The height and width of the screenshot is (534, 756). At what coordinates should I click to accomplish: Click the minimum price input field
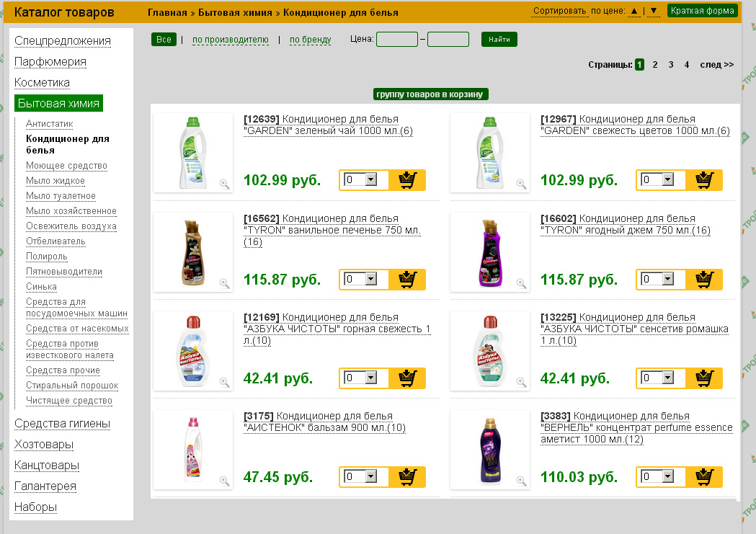[396, 40]
